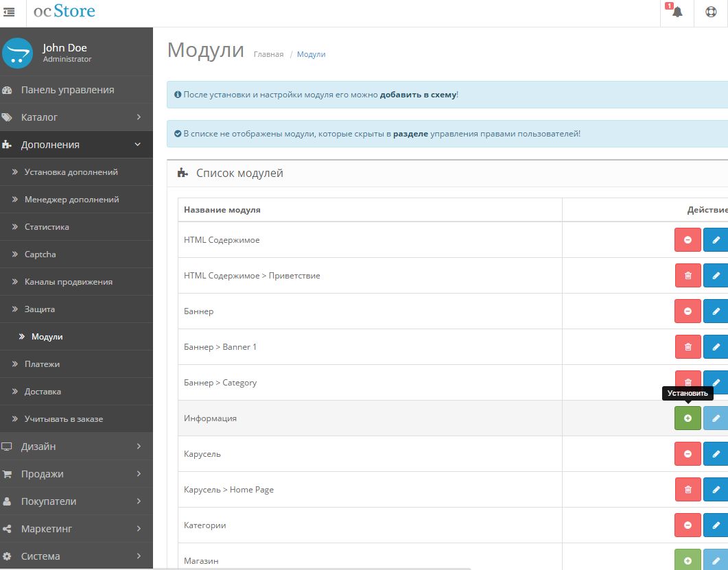Collapse sidebar using the top-left menu icon
This screenshot has height=570, width=728.
tap(10, 12)
